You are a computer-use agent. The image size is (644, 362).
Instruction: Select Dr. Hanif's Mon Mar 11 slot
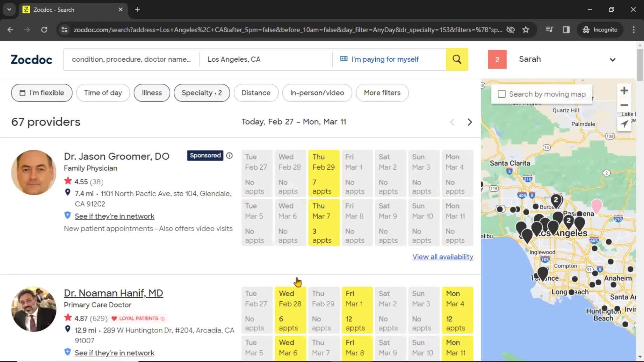[458, 348]
